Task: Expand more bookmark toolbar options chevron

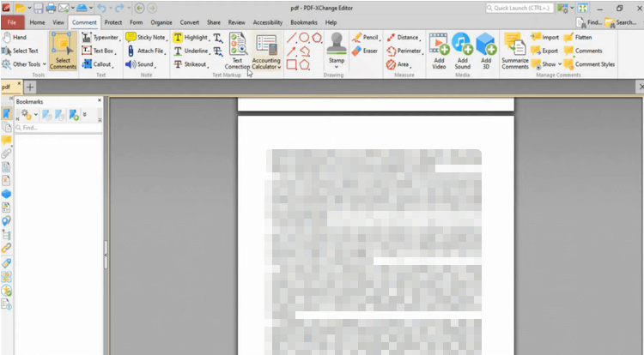Action: (85, 114)
